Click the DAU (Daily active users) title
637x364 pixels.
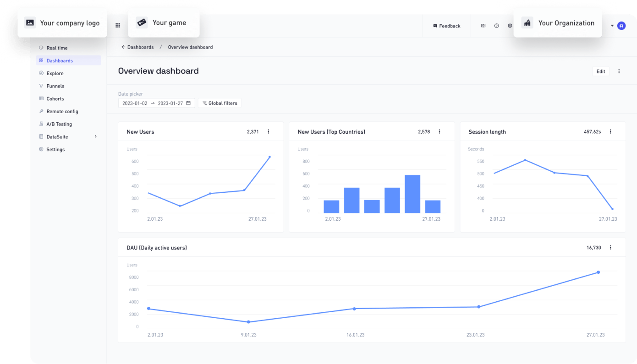point(157,248)
